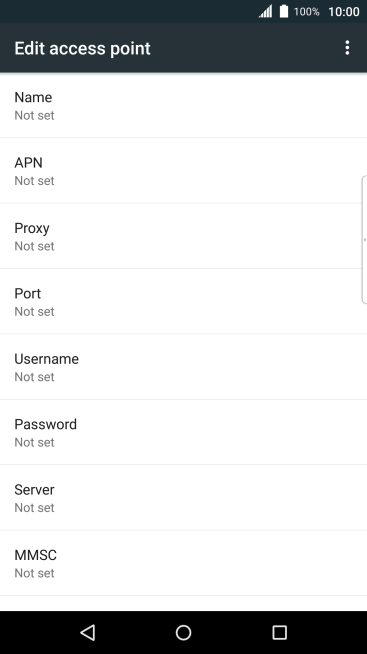367x654 pixels.
Task: Open the APN setting
Action: (x=184, y=171)
